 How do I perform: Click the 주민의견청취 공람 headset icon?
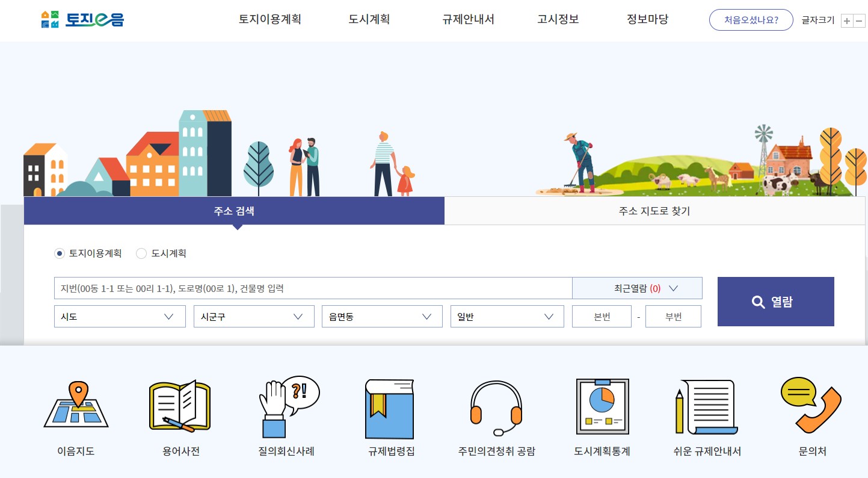[x=495, y=415]
